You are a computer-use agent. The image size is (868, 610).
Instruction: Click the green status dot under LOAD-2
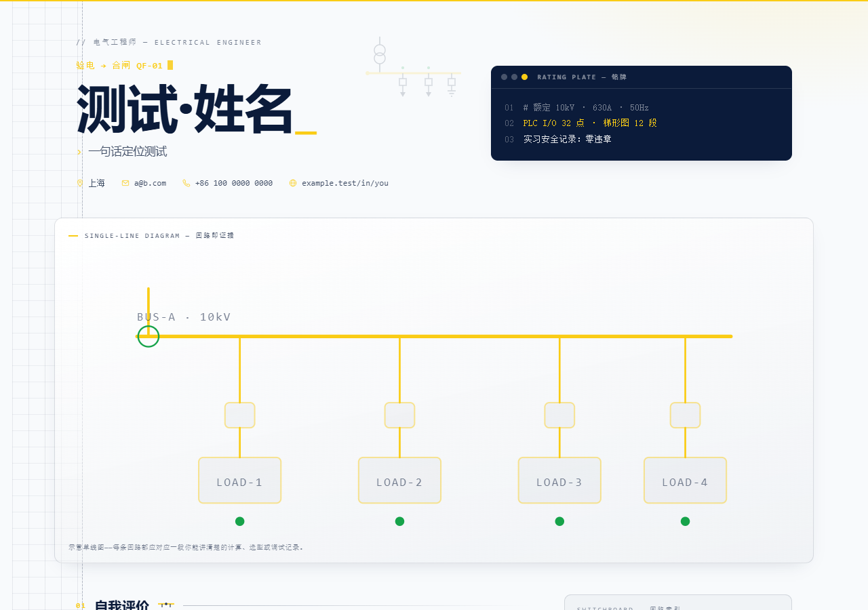tap(399, 521)
